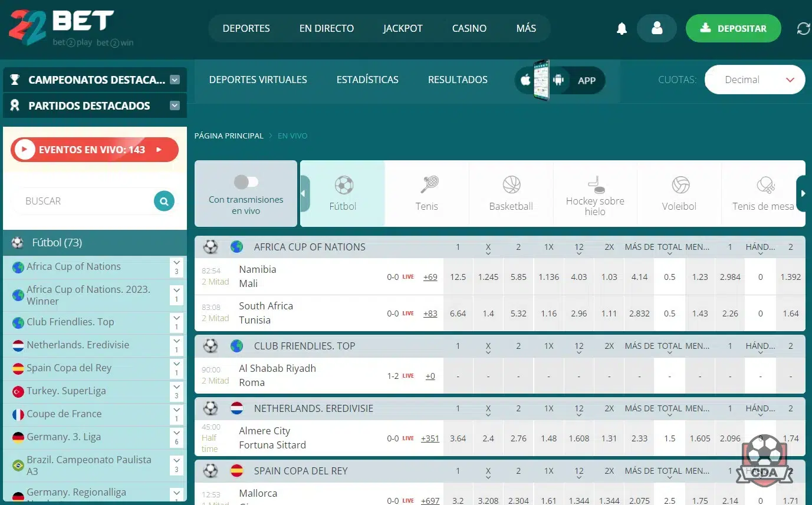
Task: Open +69 markets for Namibia vs Mali
Action: pyautogui.click(x=430, y=277)
